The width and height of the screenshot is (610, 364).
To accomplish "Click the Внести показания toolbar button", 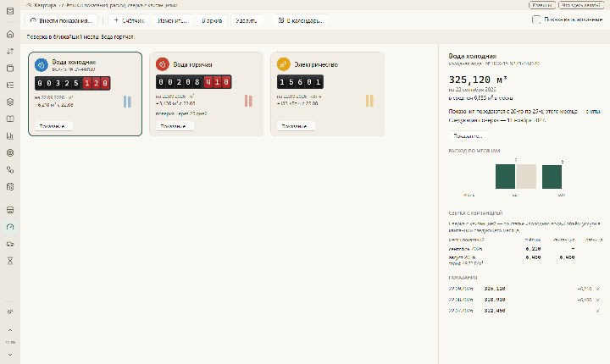I will (x=62, y=20).
